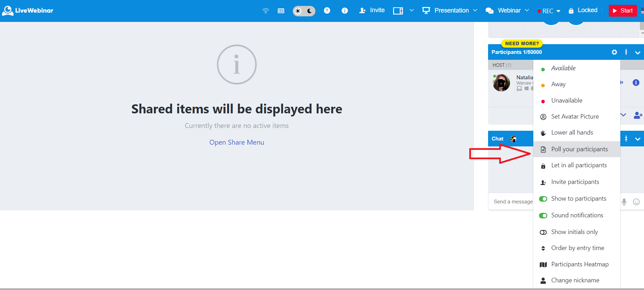Turn off Sound notifications toggle
The width and height of the screenshot is (644, 290).
(543, 216)
